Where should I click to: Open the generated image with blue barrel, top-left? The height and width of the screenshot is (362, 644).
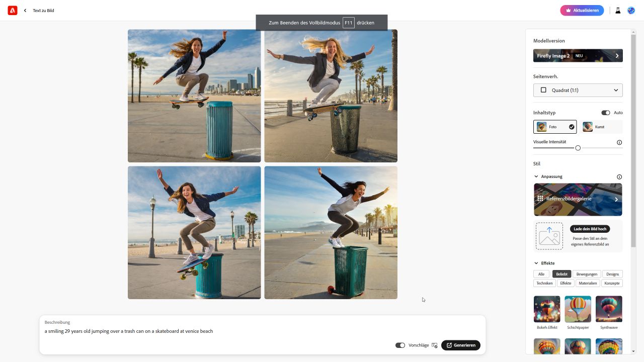click(194, 96)
